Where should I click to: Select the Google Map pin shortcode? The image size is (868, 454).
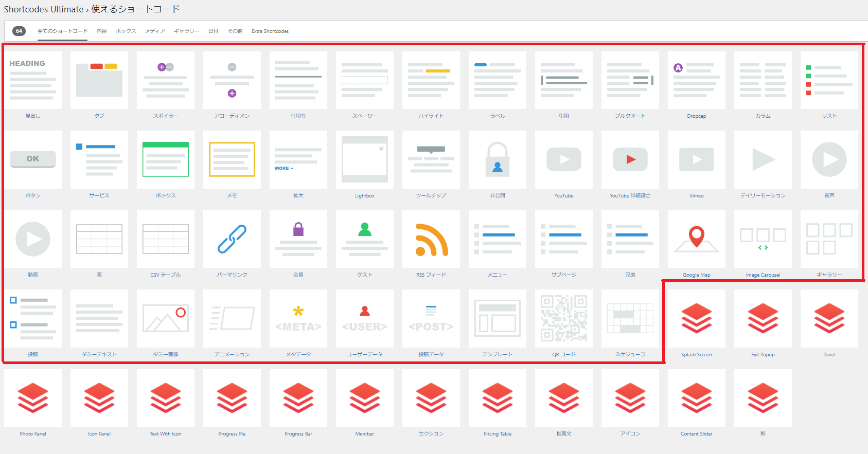click(x=697, y=239)
